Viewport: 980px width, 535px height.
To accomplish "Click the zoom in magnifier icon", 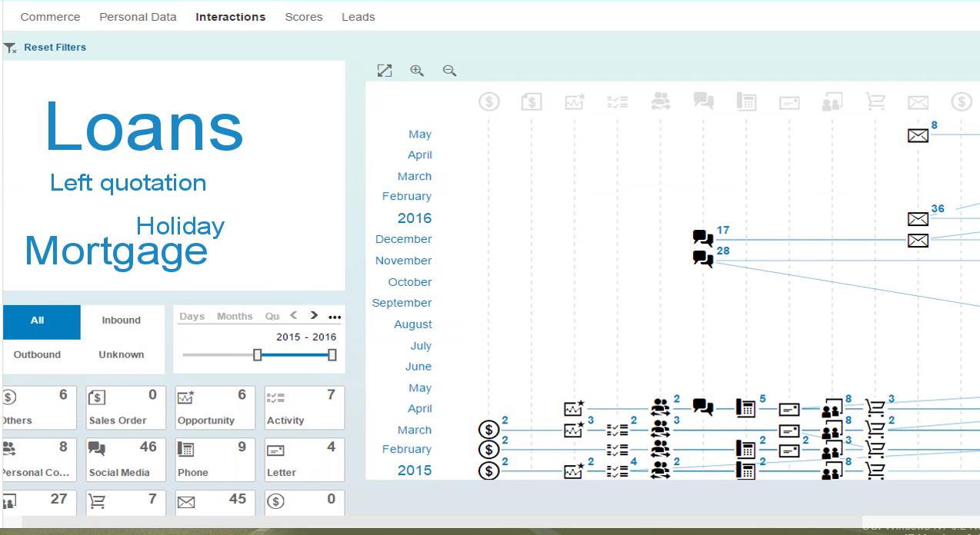I will click(417, 71).
